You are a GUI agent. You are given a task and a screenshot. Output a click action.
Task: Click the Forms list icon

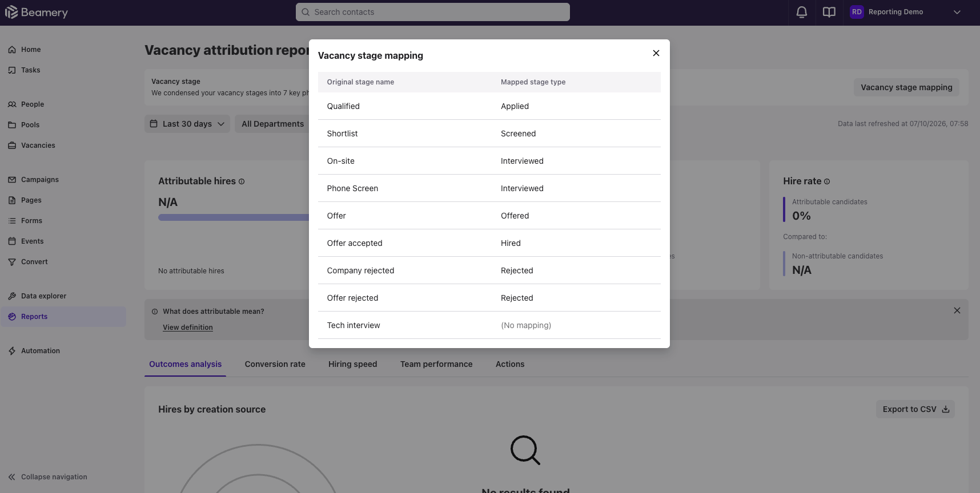12,221
